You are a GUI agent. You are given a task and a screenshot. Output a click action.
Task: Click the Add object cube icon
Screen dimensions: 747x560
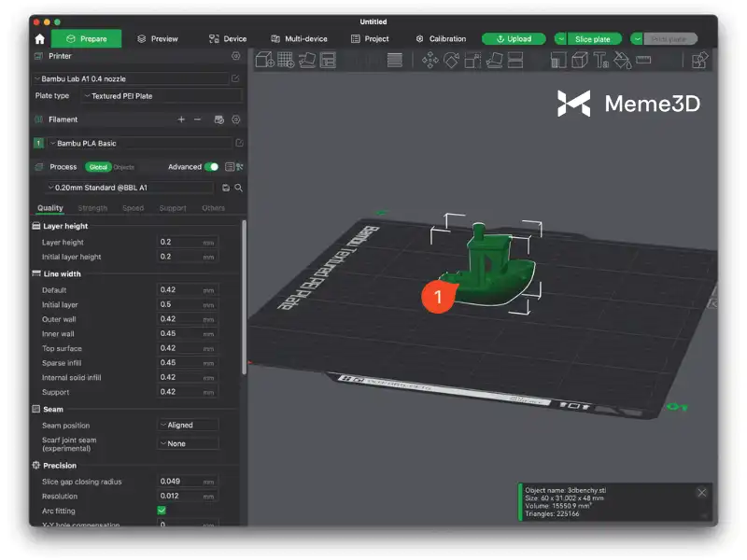coord(264,61)
